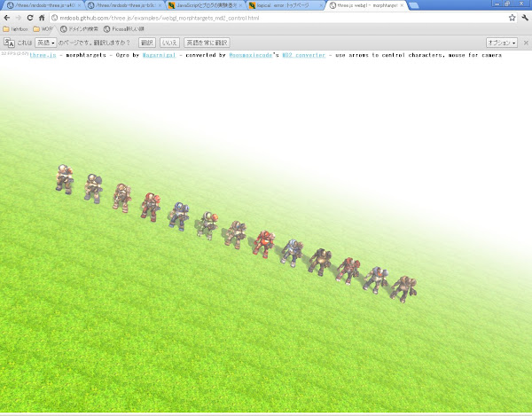Close the translation bar
This screenshot has height=416, width=532.
[x=526, y=43]
